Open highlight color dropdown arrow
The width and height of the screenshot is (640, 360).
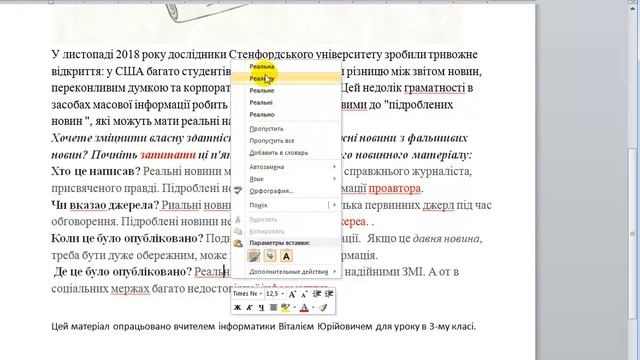point(294,308)
